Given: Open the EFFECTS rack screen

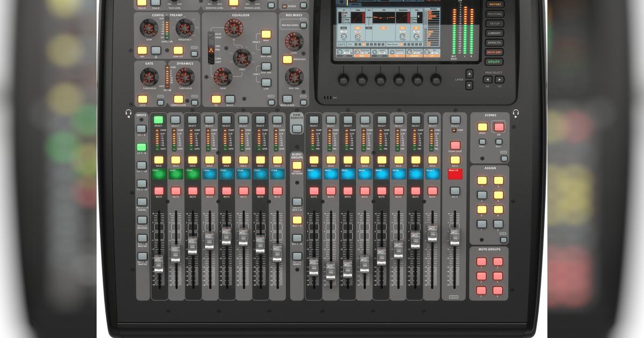Looking at the screenshot, I should point(495,42).
